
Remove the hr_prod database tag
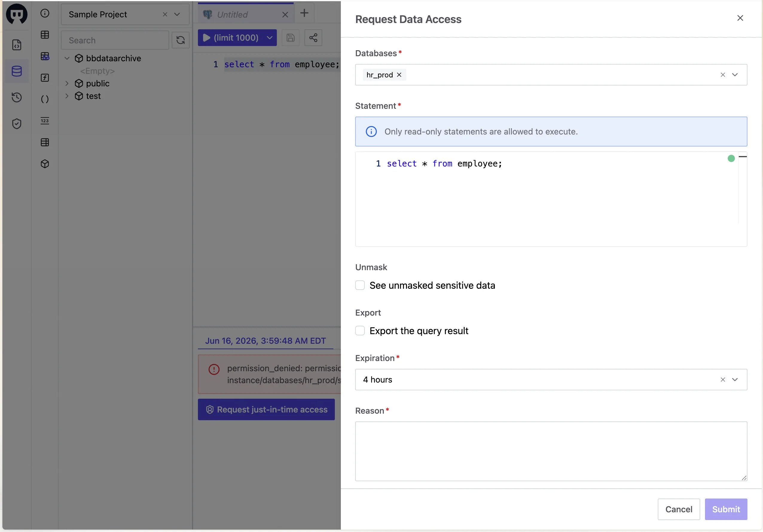coord(399,75)
